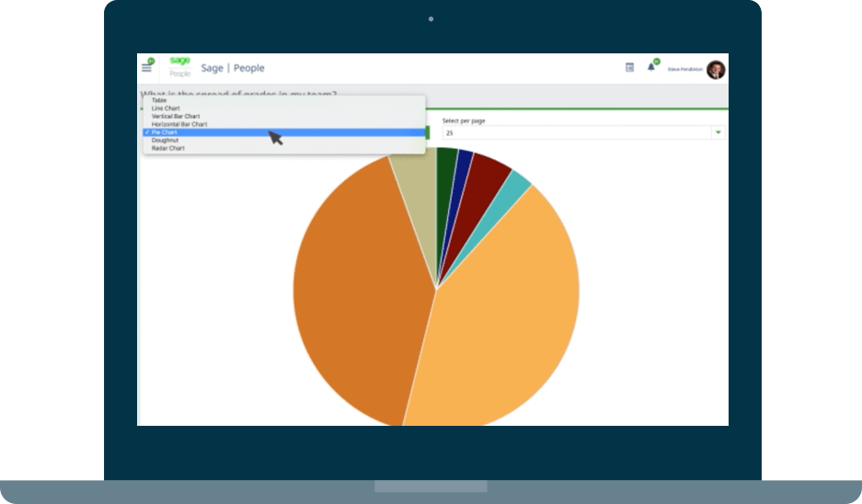Open the notifications bell

[651, 67]
